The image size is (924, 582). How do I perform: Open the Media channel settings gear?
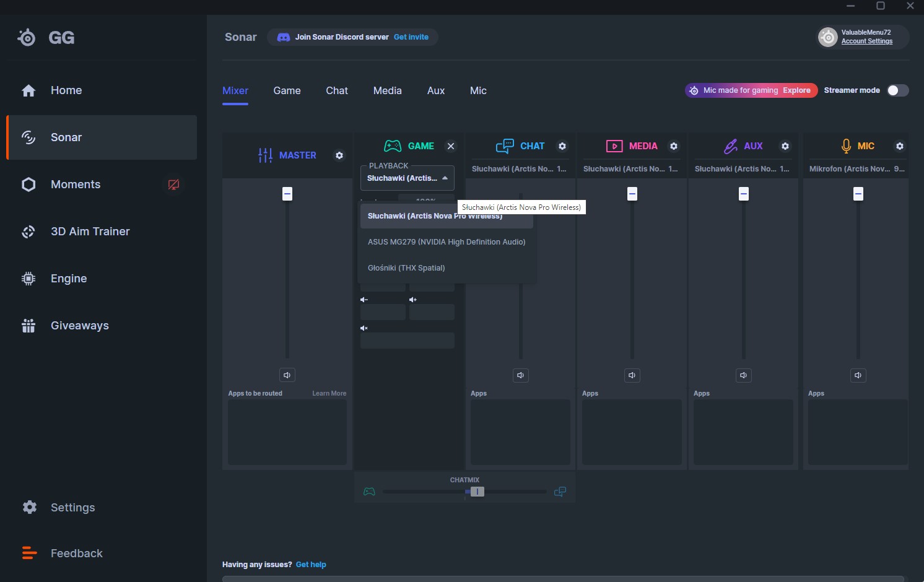(674, 146)
